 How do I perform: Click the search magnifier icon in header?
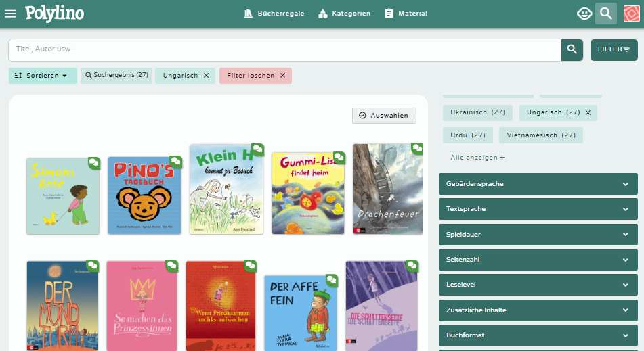(606, 14)
